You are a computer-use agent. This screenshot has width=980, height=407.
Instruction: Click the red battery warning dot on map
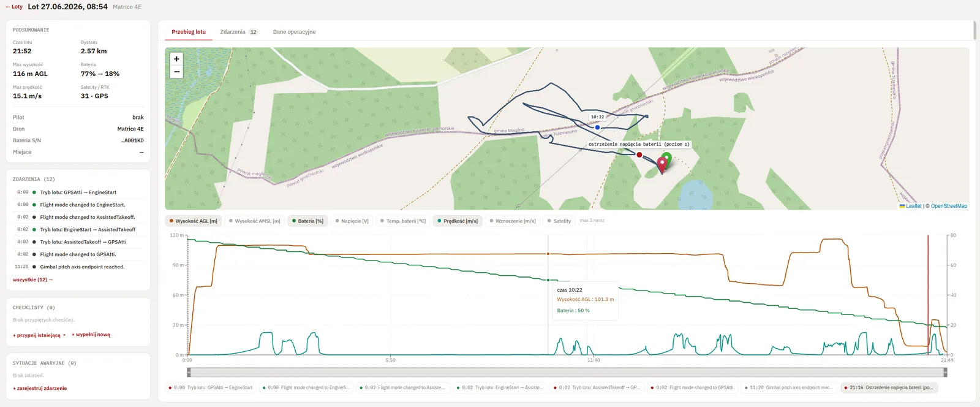(639, 155)
